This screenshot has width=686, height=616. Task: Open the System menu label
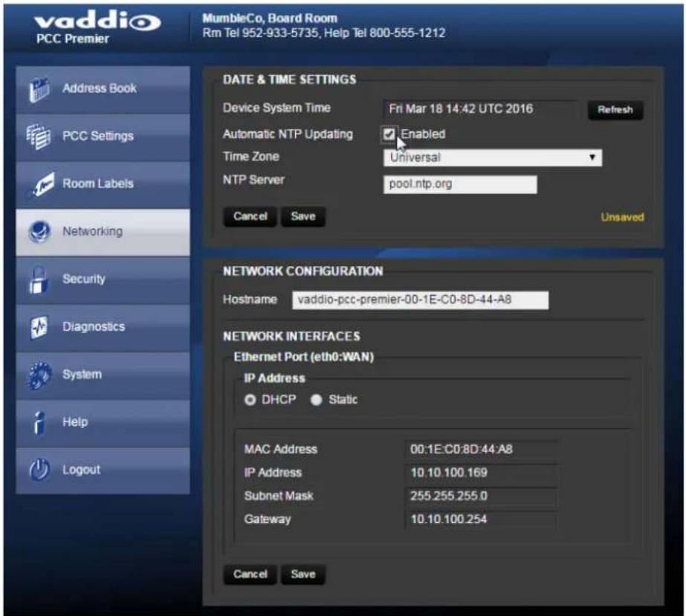[x=82, y=375]
